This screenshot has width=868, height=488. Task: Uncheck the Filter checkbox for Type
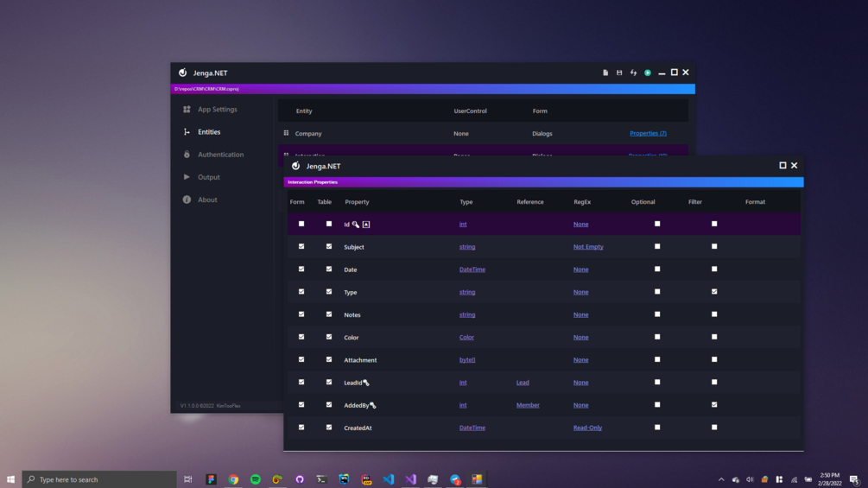pyautogui.click(x=714, y=292)
